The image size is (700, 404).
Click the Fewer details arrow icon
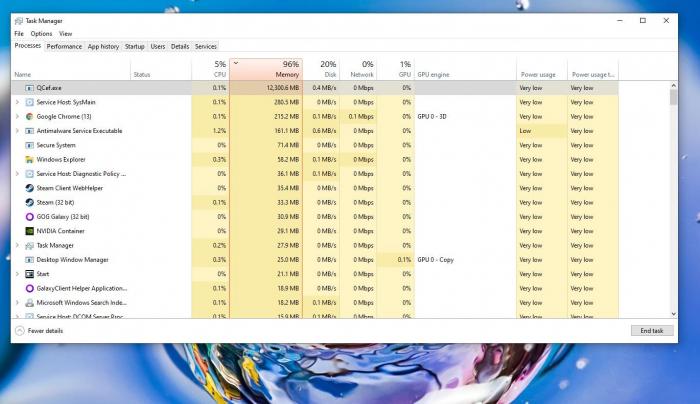point(20,331)
